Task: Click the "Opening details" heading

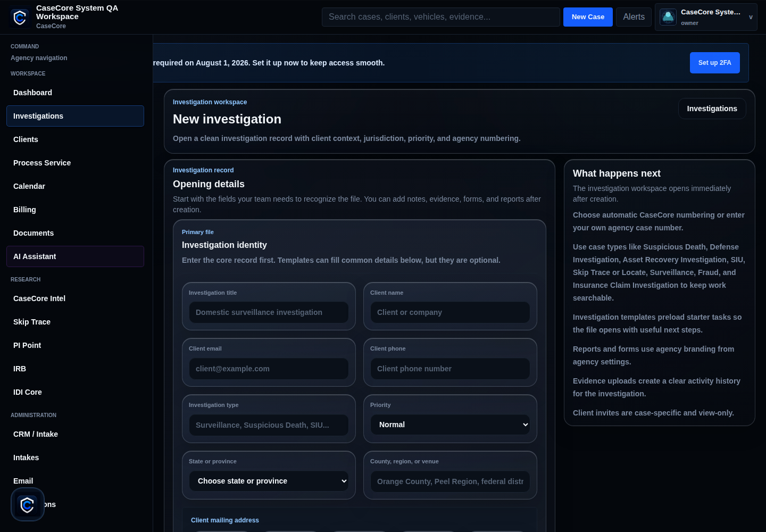Action: (209, 184)
